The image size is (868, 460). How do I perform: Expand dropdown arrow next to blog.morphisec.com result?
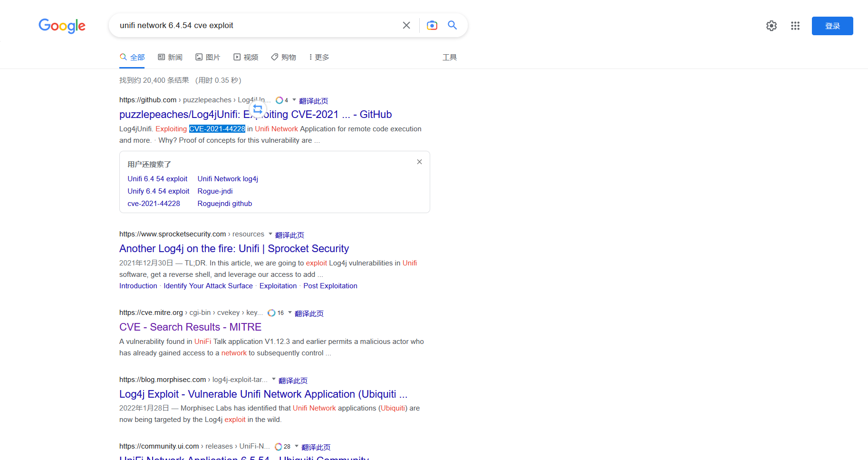(x=274, y=380)
